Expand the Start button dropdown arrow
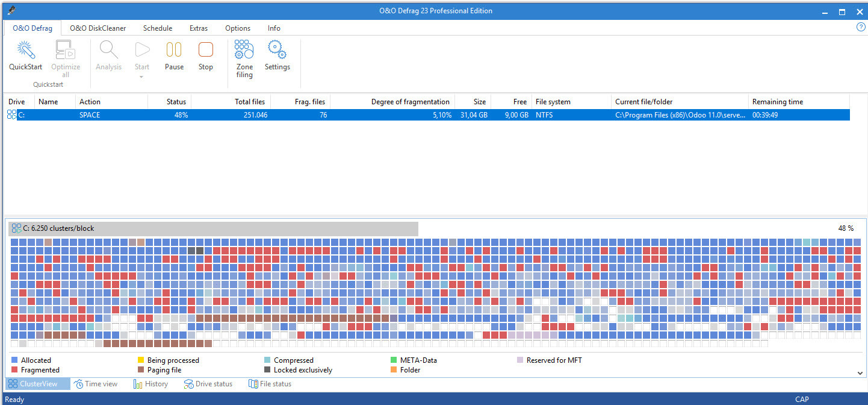868x405 pixels. [142, 77]
